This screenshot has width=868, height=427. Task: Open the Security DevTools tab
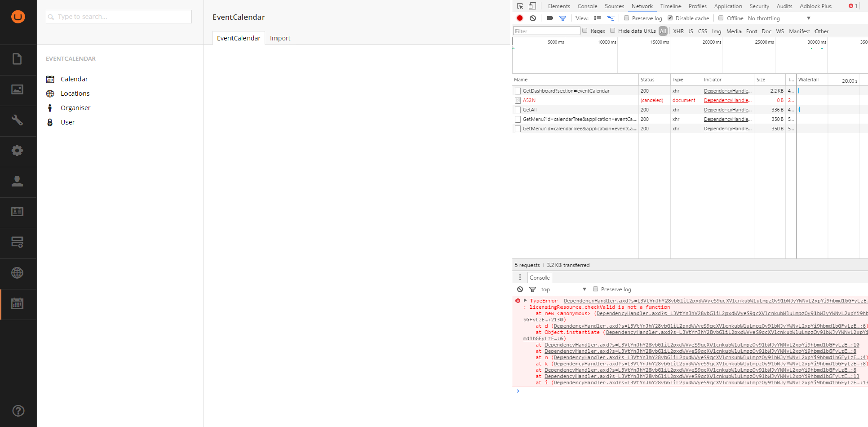(x=759, y=6)
